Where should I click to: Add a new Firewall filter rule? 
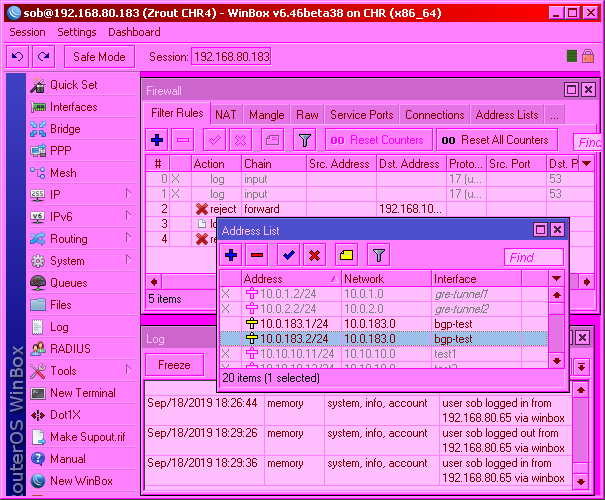click(157, 140)
